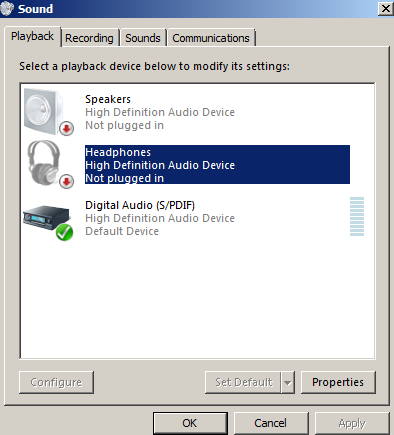Select the Digital Audio (S/PDIF) list entry
Viewport: 394px width, 435px height.
(197, 218)
